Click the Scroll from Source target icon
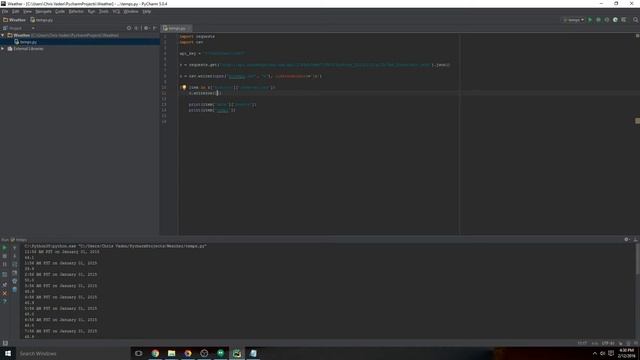The height and width of the screenshot is (360, 640). point(129,28)
